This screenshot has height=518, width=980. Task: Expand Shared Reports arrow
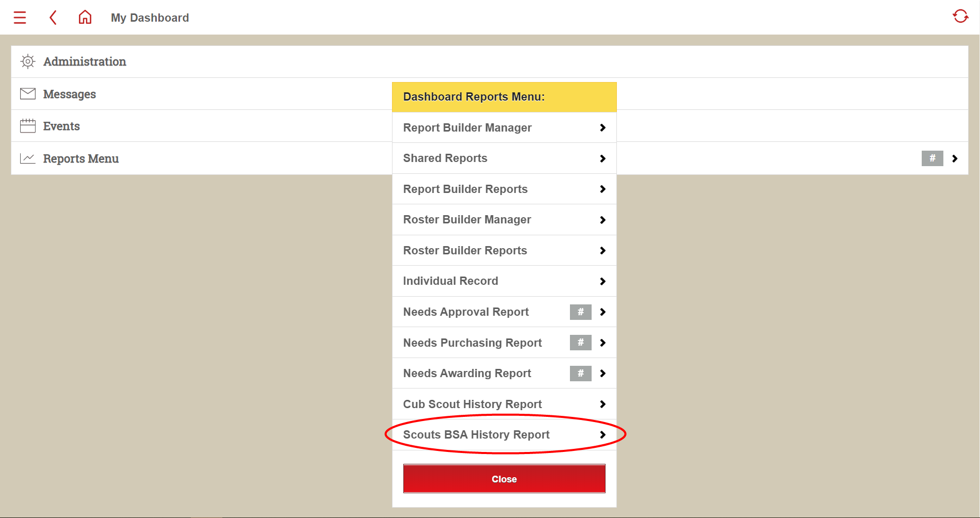pyautogui.click(x=602, y=158)
